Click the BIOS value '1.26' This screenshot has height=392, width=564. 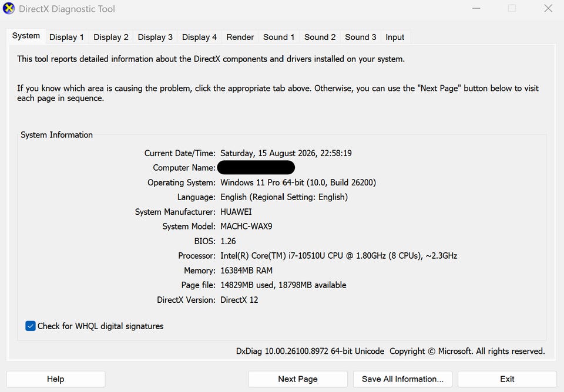click(228, 241)
